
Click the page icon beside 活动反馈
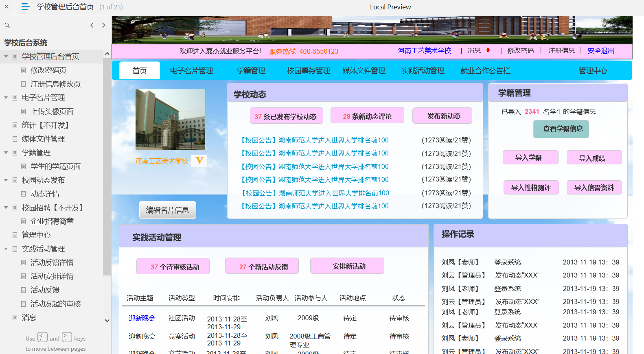coord(23,290)
